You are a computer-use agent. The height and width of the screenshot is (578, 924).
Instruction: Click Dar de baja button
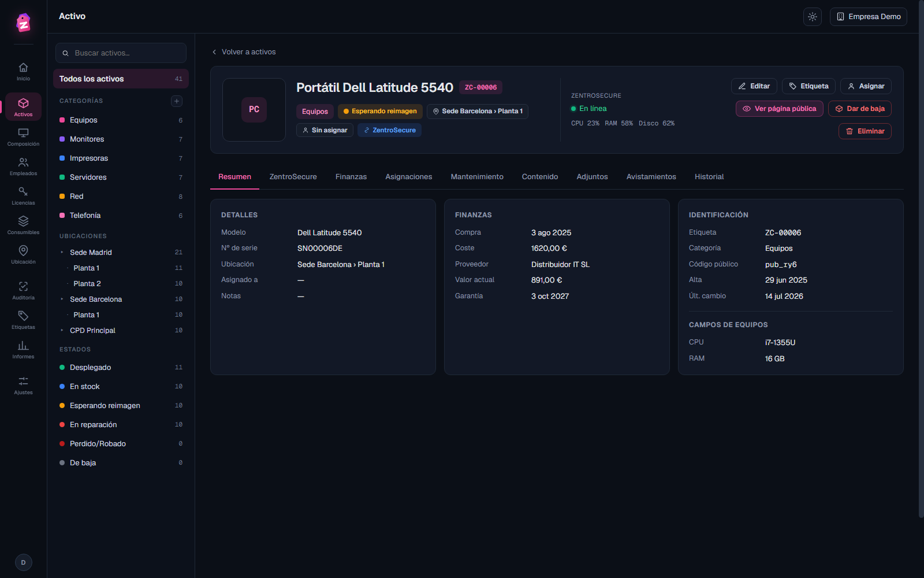pos(860,109)
